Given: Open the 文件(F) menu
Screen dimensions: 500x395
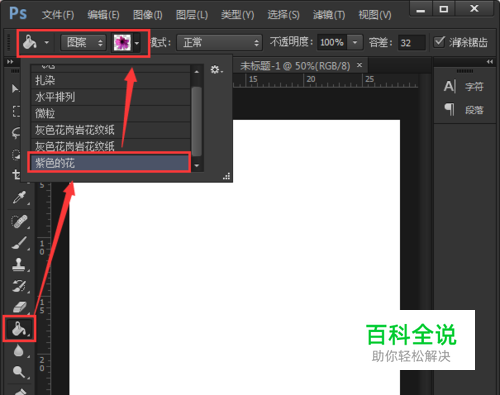Looking at the screenshot, I should point(58,15).
